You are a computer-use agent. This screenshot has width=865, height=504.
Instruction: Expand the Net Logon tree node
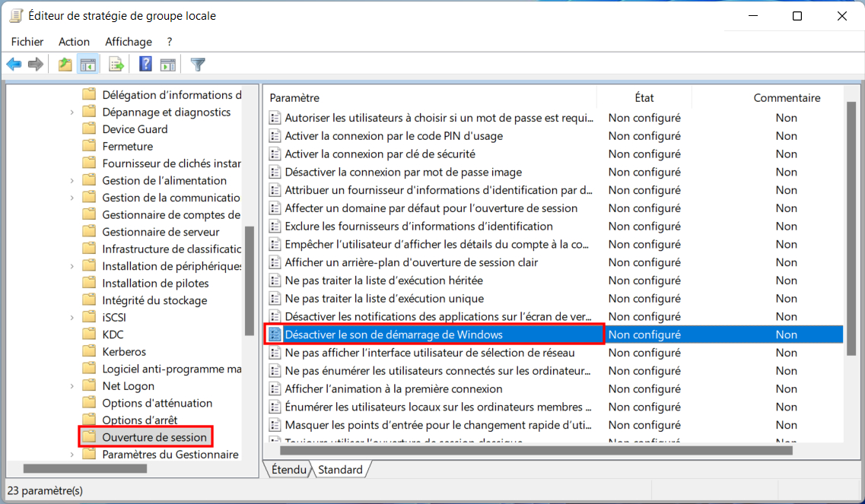(x=72, y=386)
